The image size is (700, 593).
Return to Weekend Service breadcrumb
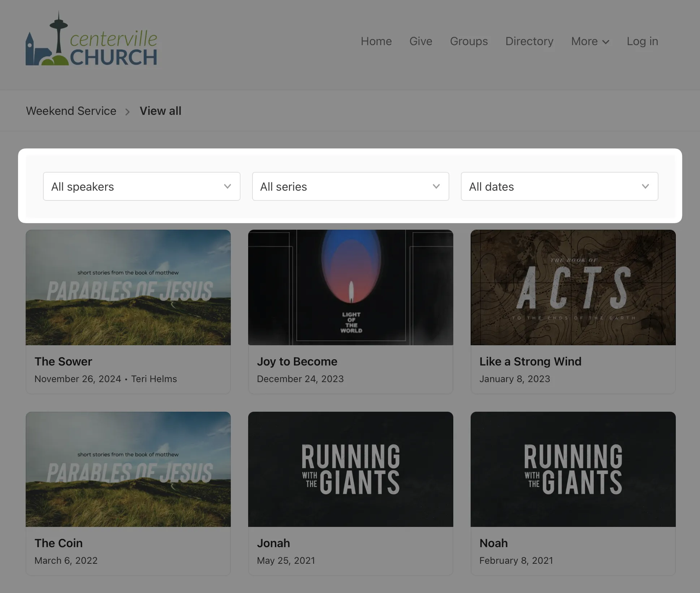(71, 111)
